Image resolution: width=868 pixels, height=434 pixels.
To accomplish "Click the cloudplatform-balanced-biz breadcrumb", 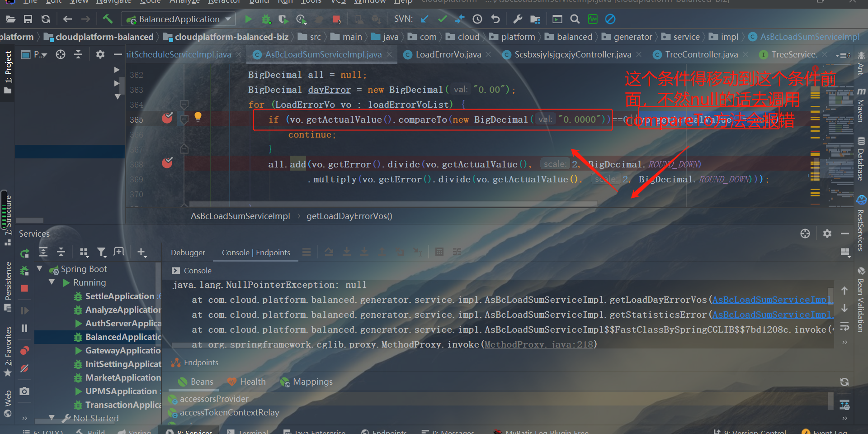I will point(231,37).
